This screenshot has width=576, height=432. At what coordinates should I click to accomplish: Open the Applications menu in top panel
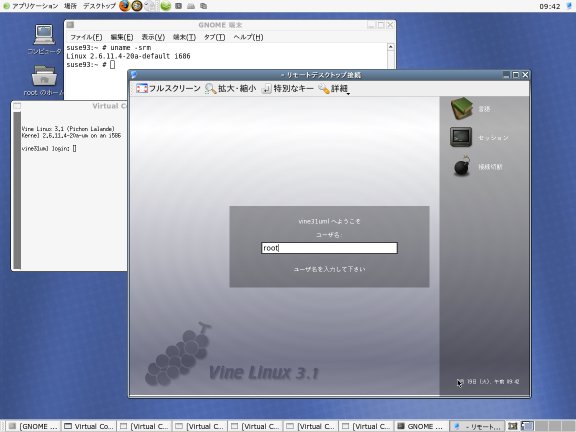[x=31, y=6]
